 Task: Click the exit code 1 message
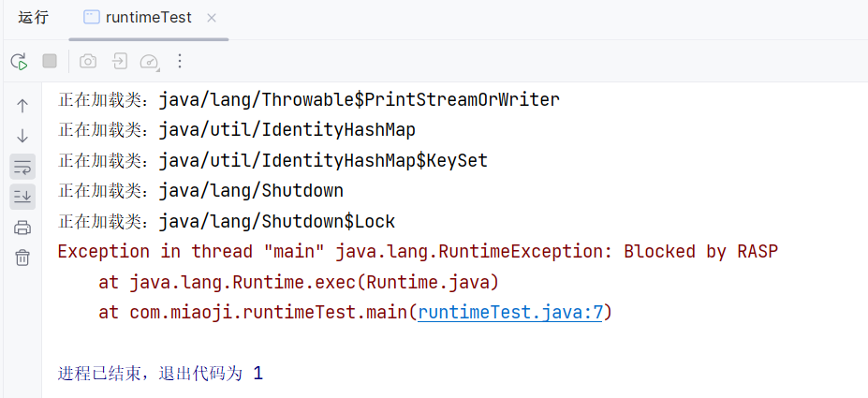coord(160,374)
